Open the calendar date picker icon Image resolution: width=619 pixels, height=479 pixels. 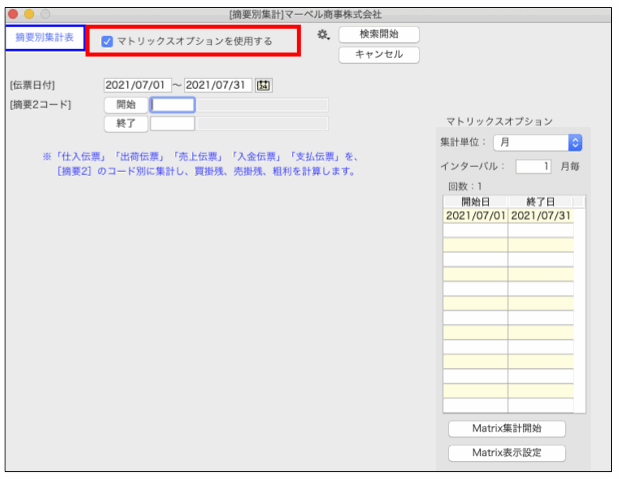click(263, 85)
